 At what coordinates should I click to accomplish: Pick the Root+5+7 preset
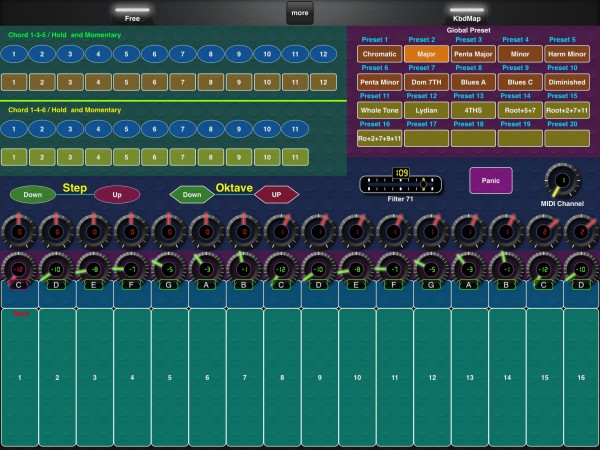[520, 110]
